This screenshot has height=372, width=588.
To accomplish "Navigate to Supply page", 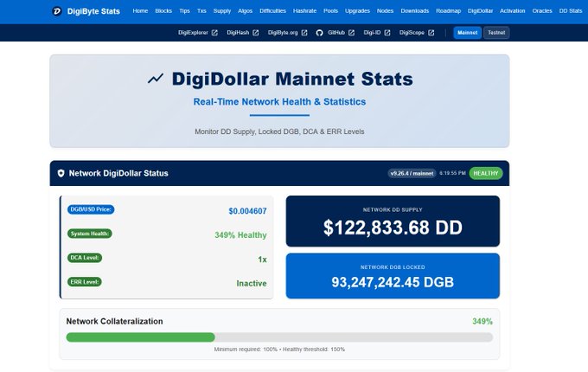I will pos(222,11).
